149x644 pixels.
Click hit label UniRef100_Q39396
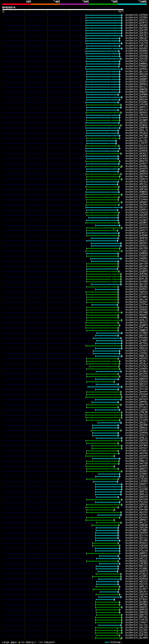pyautogui.click(x=136, y=56)
